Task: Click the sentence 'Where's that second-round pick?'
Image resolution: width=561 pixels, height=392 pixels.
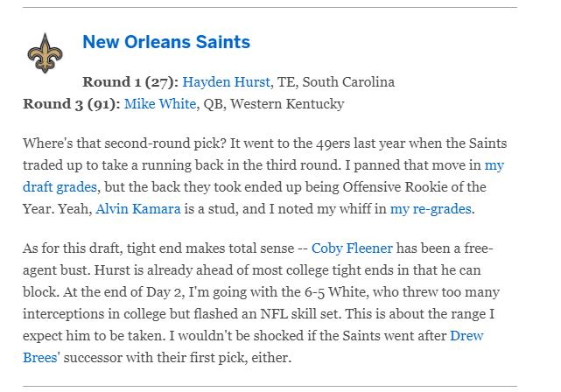Action: tap(124, 143)
